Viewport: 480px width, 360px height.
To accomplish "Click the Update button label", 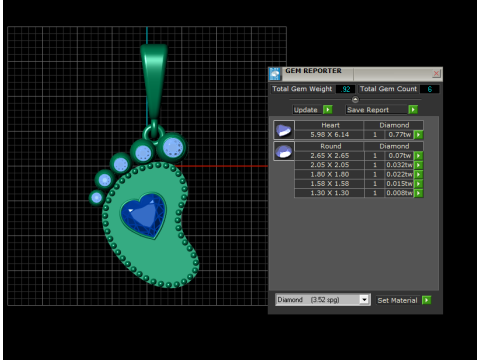I will [307, 110].
